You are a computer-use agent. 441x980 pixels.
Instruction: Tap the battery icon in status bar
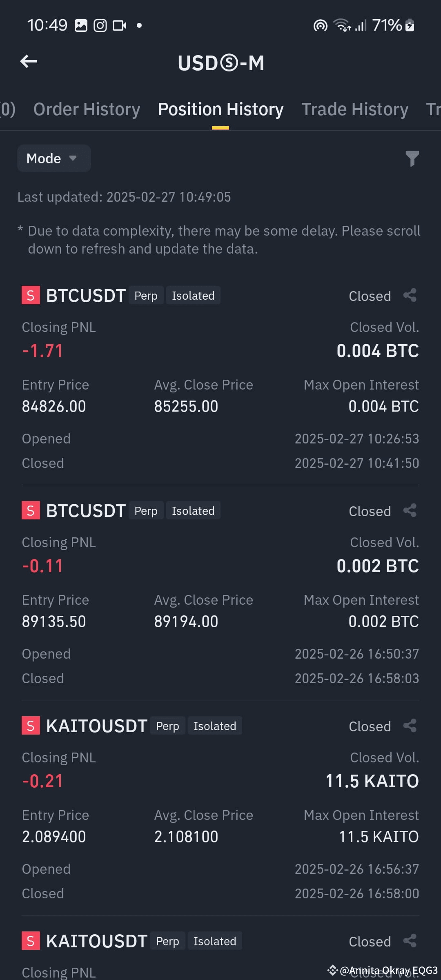[x=410, y=25]
